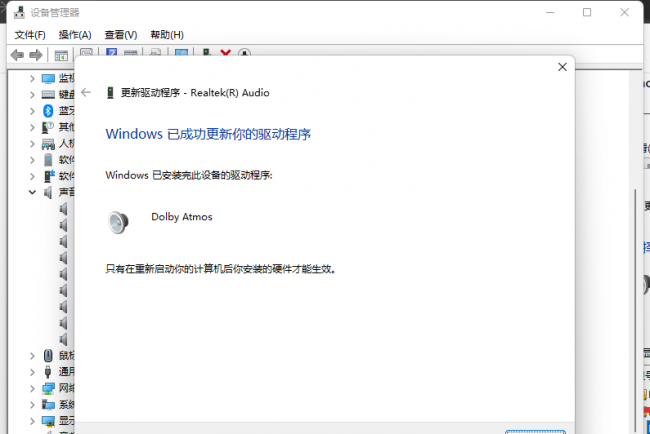The image size is (650, 434).
Task: Close the Device Manager window
Action: pos(624,12)
